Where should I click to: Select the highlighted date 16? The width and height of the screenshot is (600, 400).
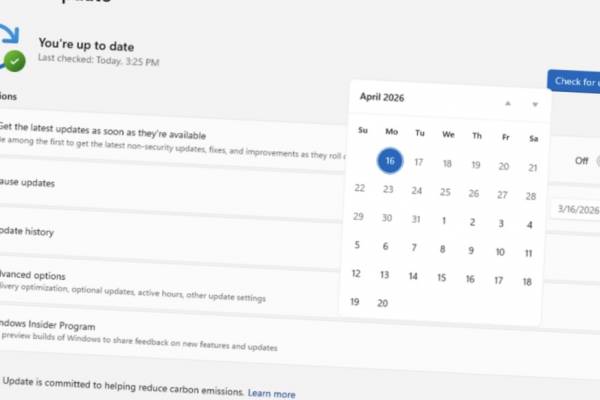click(391, 161)
